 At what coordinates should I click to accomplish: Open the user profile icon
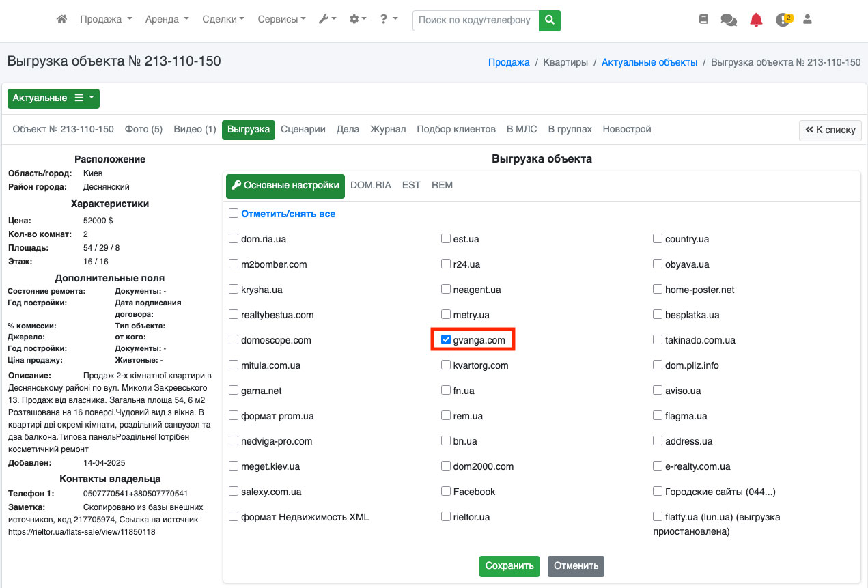tap(807, 20)
